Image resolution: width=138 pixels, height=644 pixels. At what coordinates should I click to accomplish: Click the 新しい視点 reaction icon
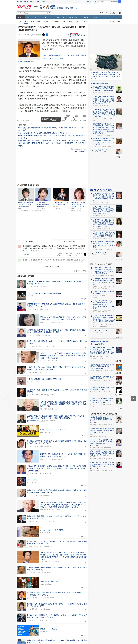point(83,118)
